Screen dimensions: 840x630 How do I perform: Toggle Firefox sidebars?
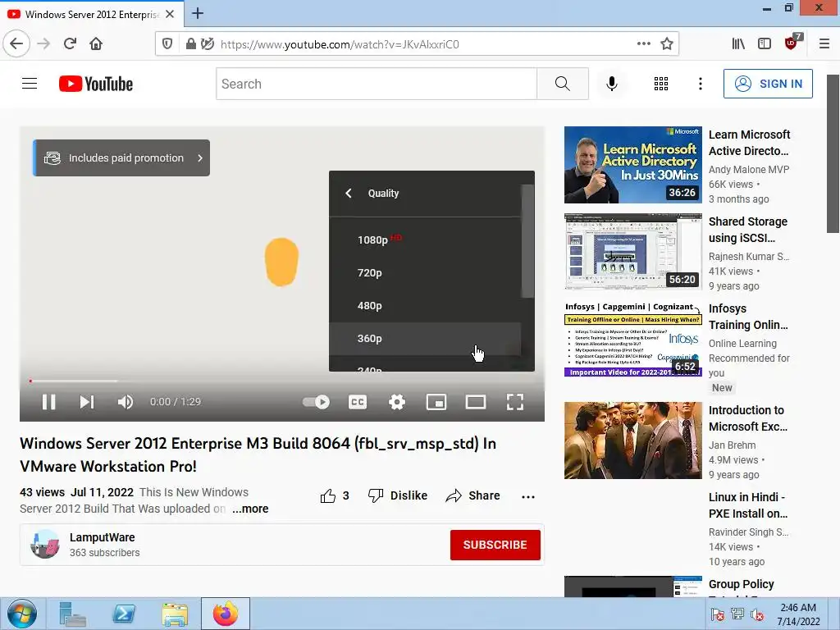[x=765, y=43]
